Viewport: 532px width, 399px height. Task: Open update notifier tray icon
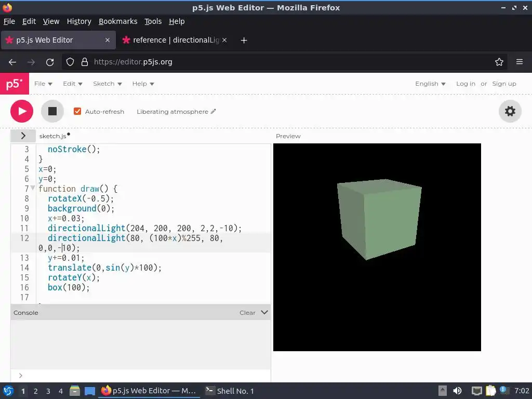tap(503, 390)
